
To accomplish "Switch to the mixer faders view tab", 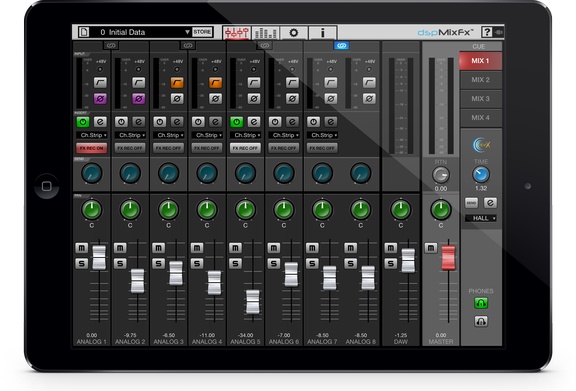I will tap(237, 32).
